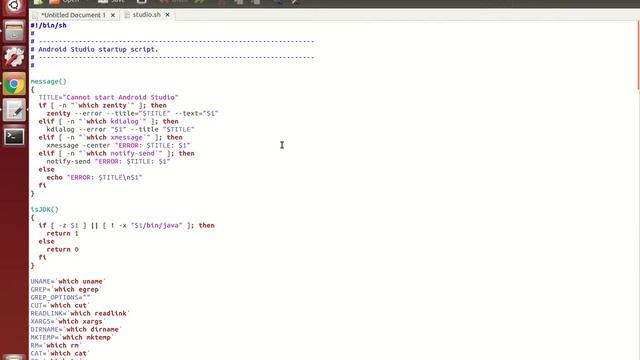Click the CAT=`which cat` line
Screen dimensions: 640x360
click(x=60, y=353)
